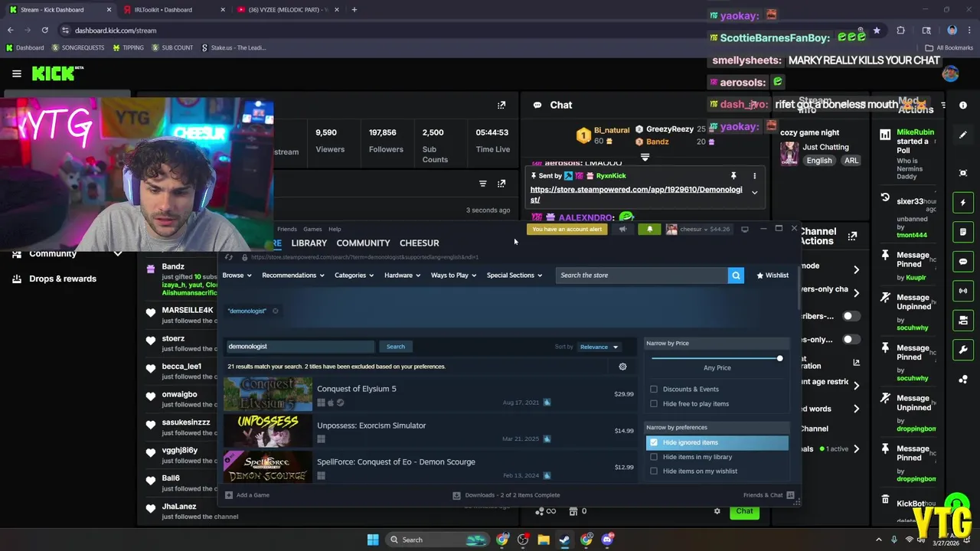Open Windows Start menu

click(372, 540)
